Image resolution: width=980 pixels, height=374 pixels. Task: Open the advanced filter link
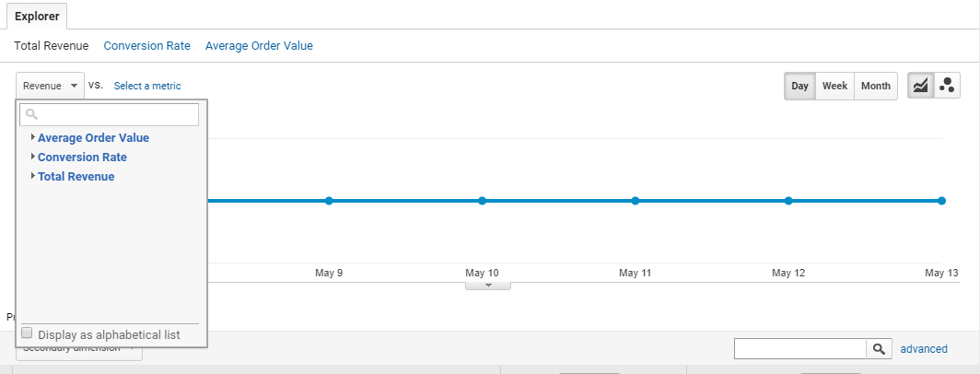[924, 349]
